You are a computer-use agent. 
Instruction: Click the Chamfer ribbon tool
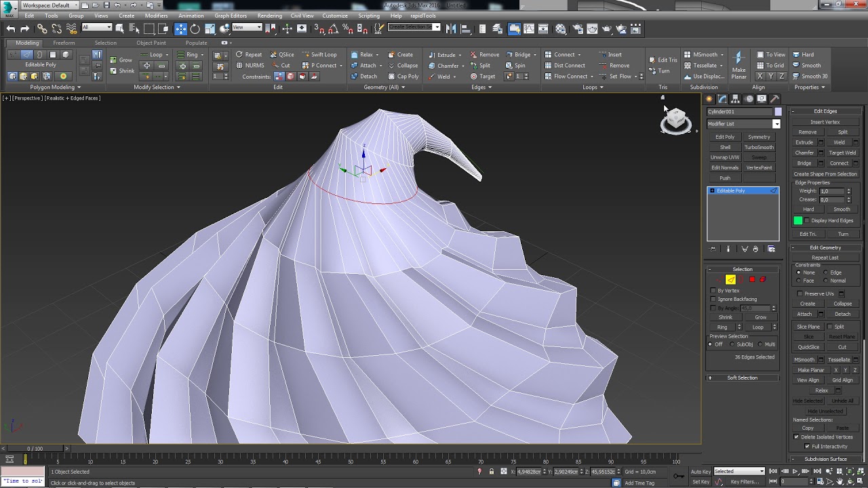click(x=443, y=66)
